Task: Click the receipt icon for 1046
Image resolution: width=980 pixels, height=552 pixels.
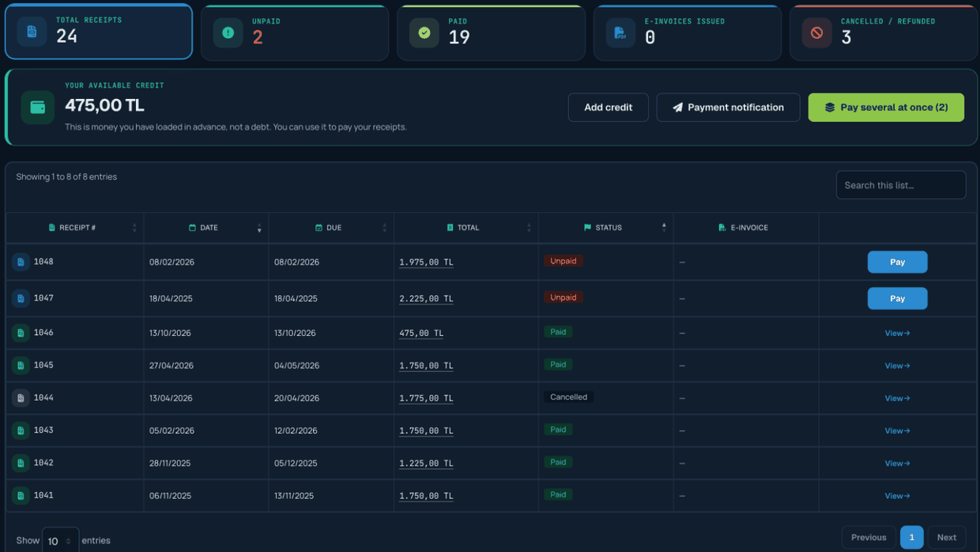Action: click(x=21, y=333)
